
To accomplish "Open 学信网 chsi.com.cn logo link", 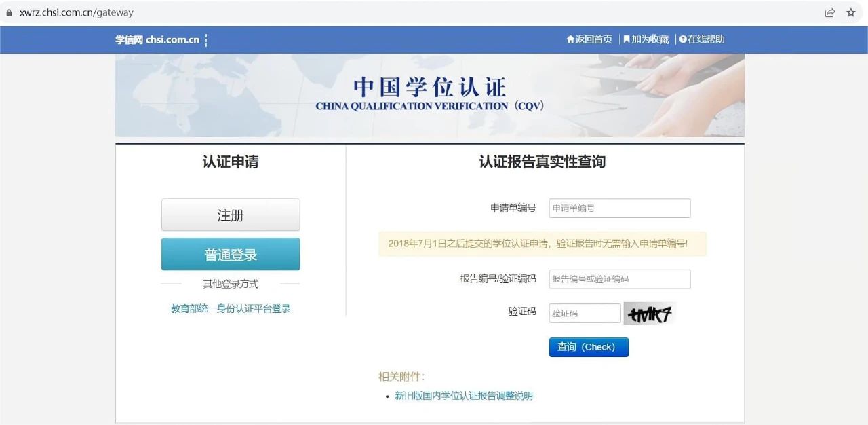I will tap(157, 39).
